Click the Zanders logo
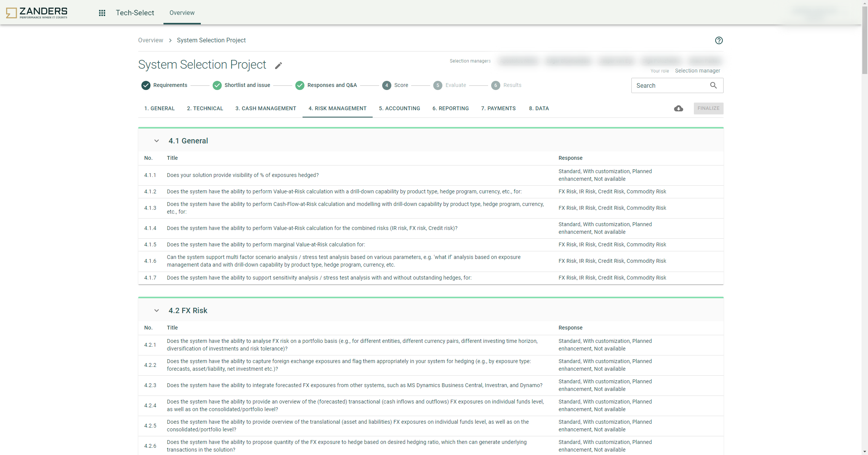Image resolution: width=868 pixels, height=455 pixels. click(x=37, y=13)
